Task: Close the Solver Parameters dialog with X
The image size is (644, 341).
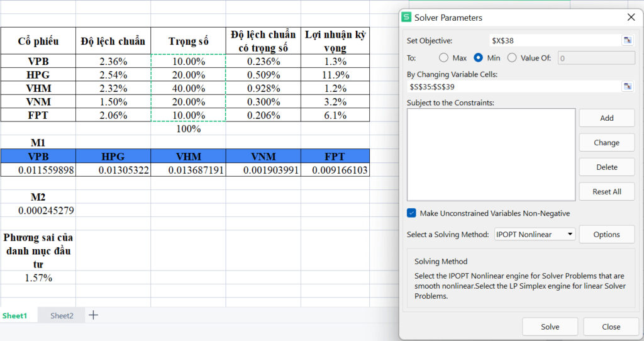Action: pos(631,17)
